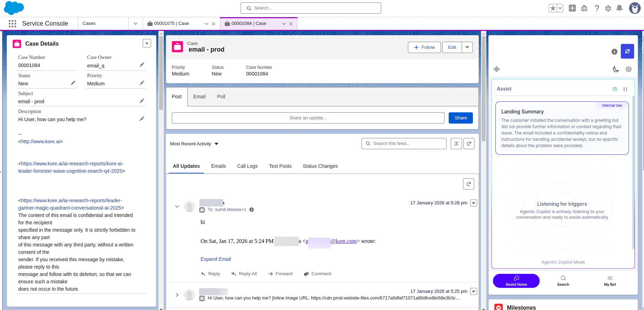Image resolution: width=644 pixels, height=310 pixels.
Task: Pause Assist using the pause icon
Action: [x=625, y=89]
